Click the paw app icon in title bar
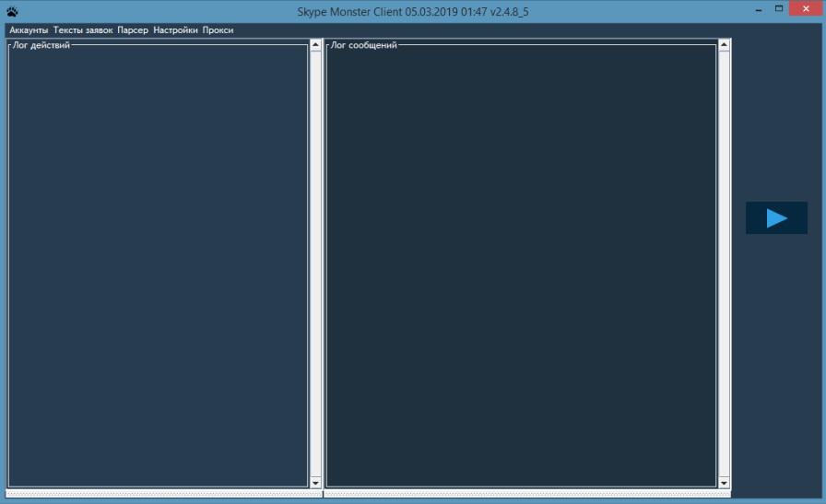The height and width of the screenshot is (504, 826). (12, 11)
